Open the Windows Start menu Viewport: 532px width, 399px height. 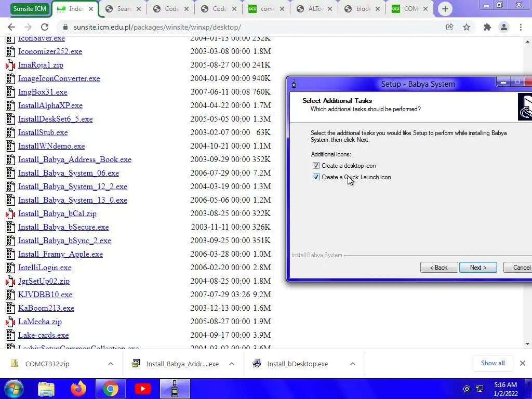click(14, 389)
